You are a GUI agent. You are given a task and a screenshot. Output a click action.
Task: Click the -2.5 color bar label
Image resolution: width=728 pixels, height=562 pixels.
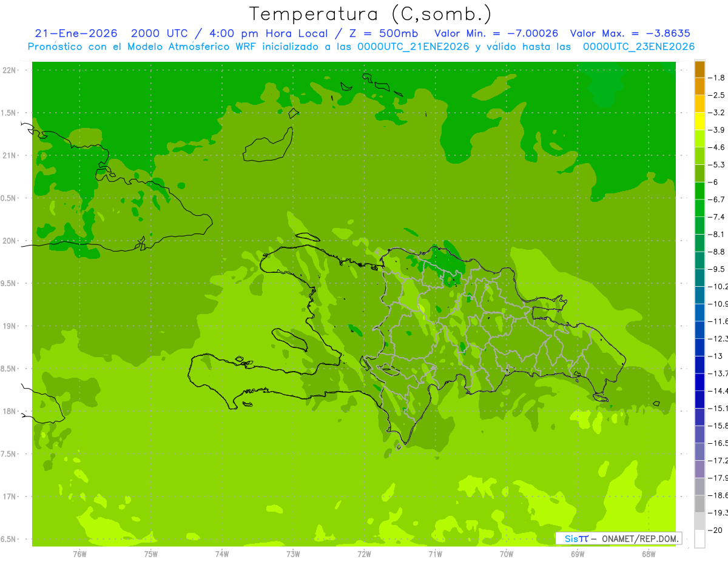pos(716,95)
